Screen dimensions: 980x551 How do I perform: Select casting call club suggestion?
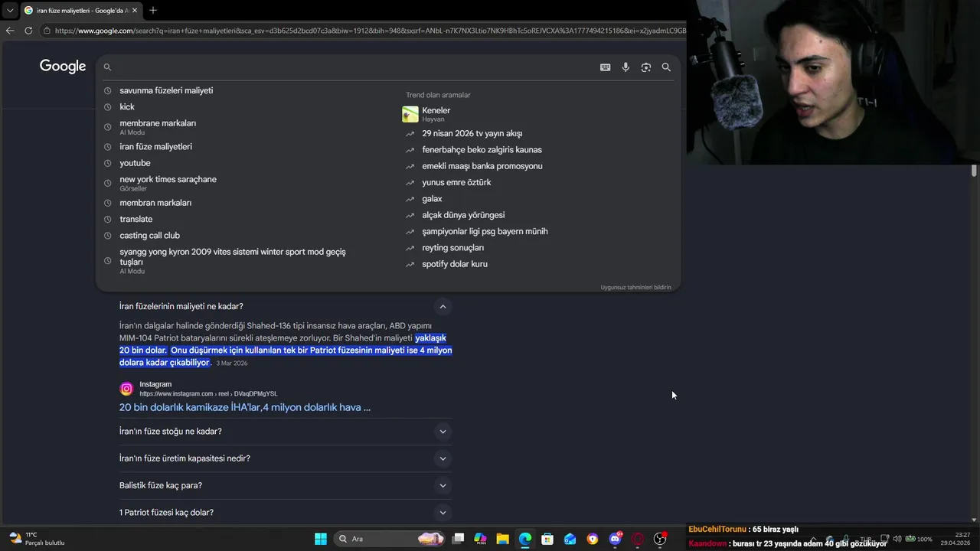(149, 236)
